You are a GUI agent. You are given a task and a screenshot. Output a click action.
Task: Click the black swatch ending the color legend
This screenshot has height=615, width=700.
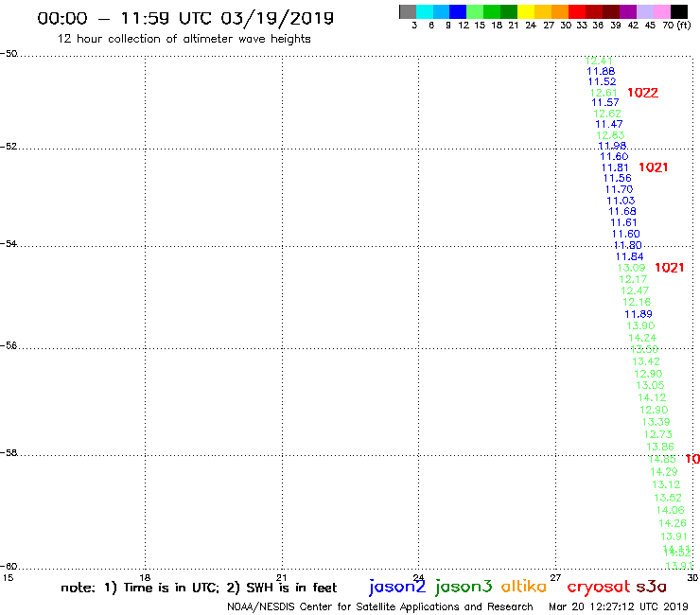click(679, 12)
